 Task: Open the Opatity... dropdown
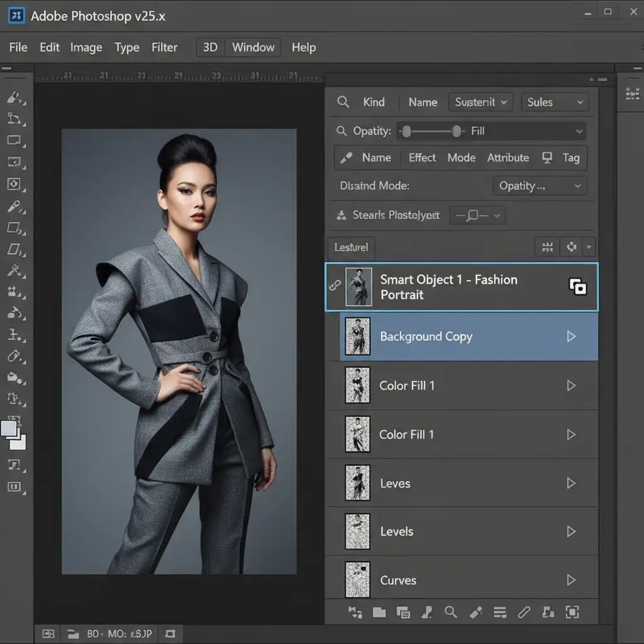point(540,186)
